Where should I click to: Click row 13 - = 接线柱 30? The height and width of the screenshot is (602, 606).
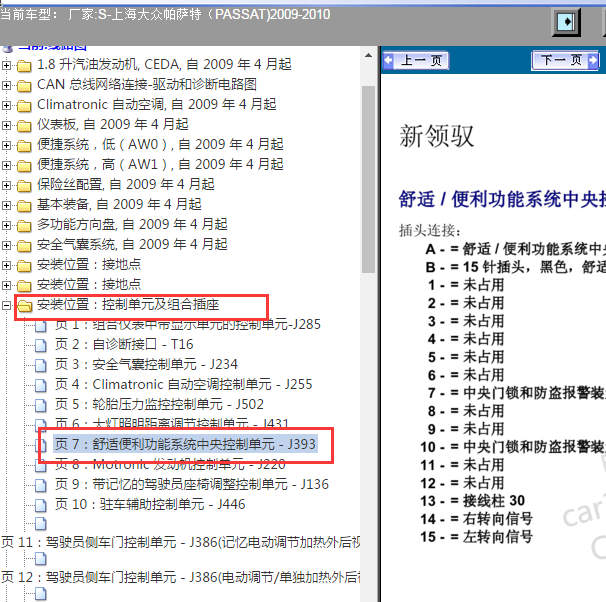(473, 501)
